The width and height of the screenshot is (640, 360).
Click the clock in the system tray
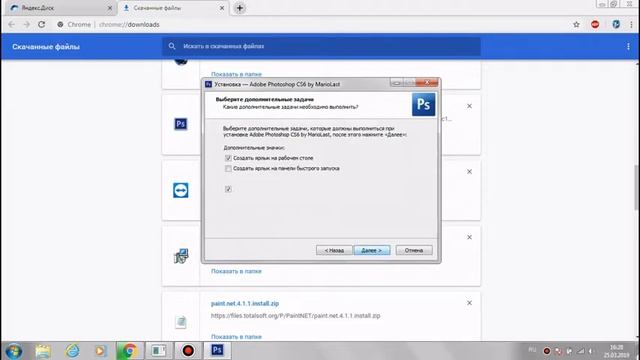tap(616, 351)
